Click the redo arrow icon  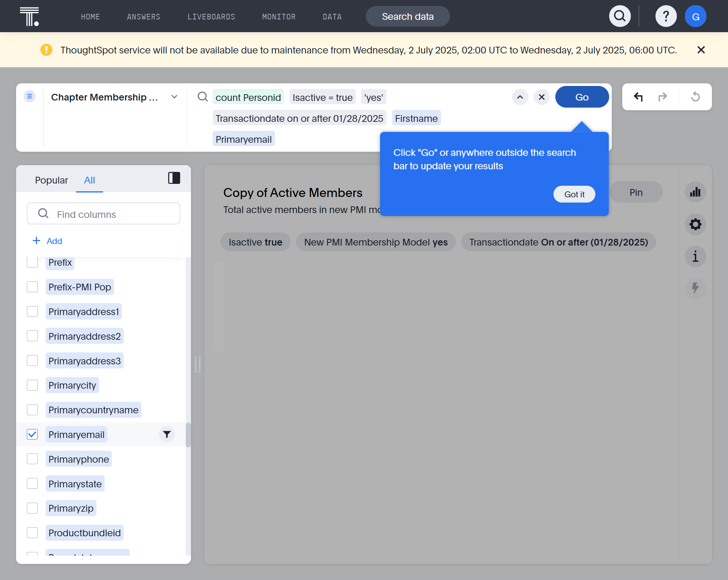click(663, 97)
